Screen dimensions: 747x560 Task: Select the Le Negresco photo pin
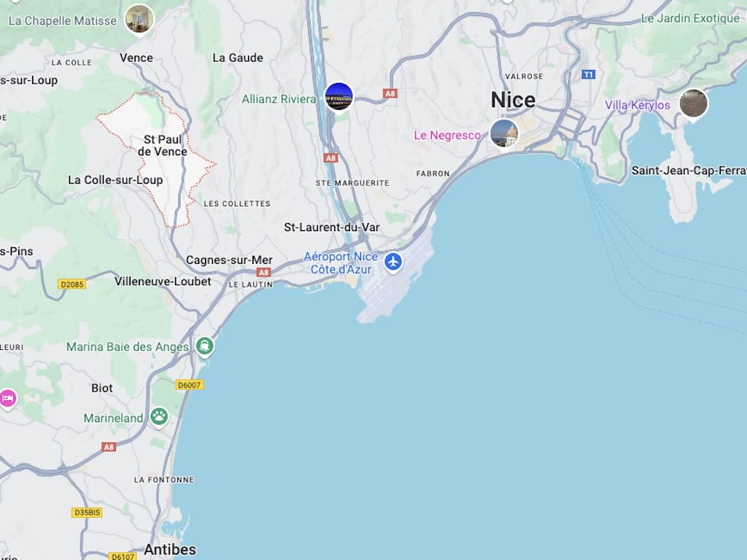coord(504,133)
